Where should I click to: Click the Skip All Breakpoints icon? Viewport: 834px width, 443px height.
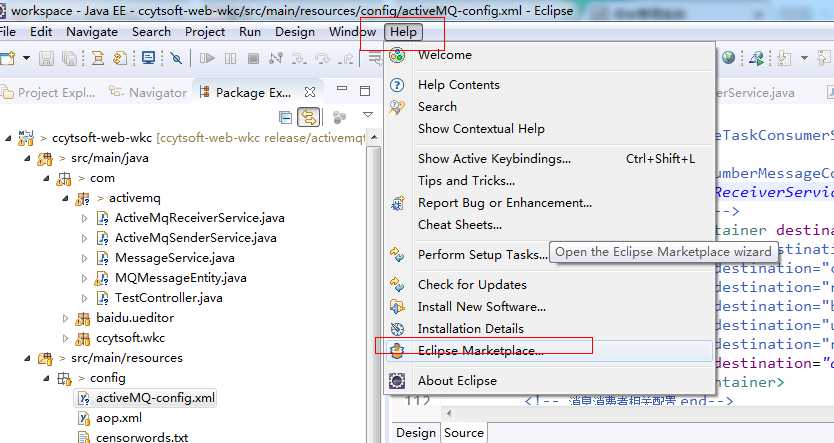click(176, 58)
